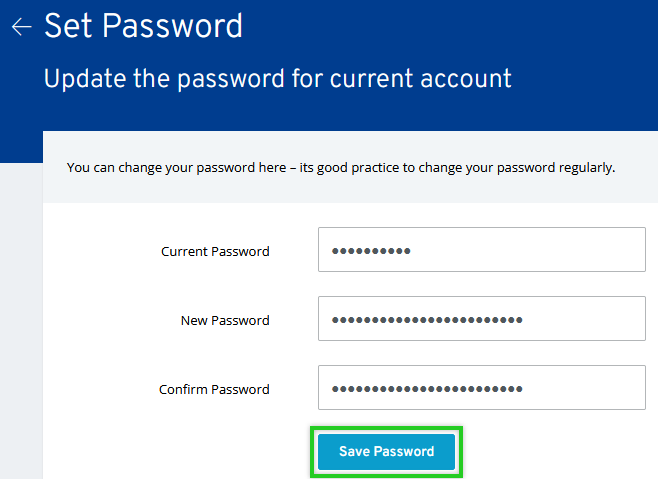Click the back arrow beside Set Password
Viewport: 658px width, 479px height.
point(21,27)
